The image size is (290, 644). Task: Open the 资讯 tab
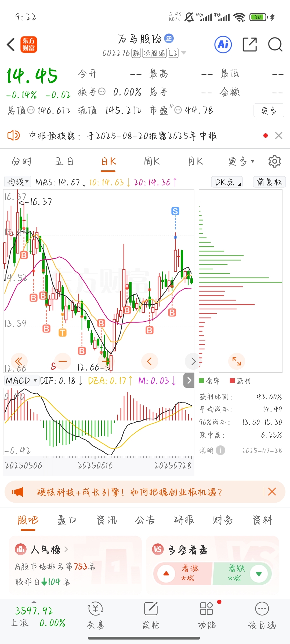(x=107, y=520)
